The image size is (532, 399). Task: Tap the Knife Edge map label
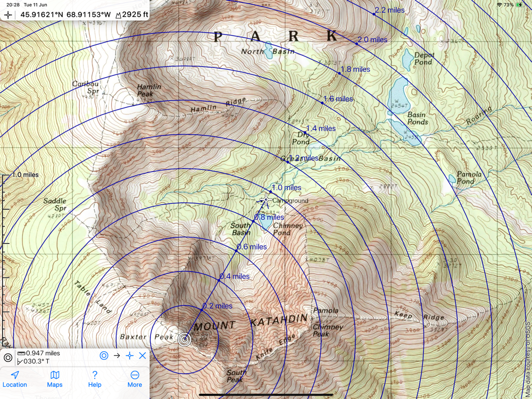[x=276, y=347]
